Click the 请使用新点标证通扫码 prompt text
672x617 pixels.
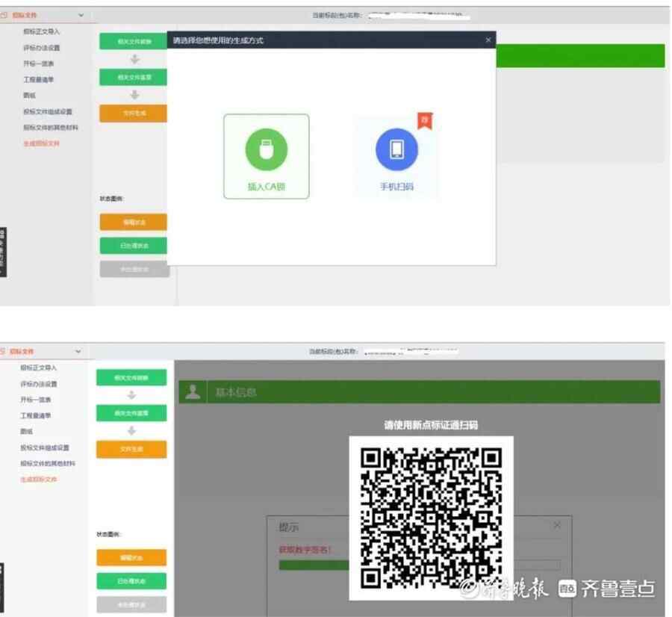tap(431, 425)
